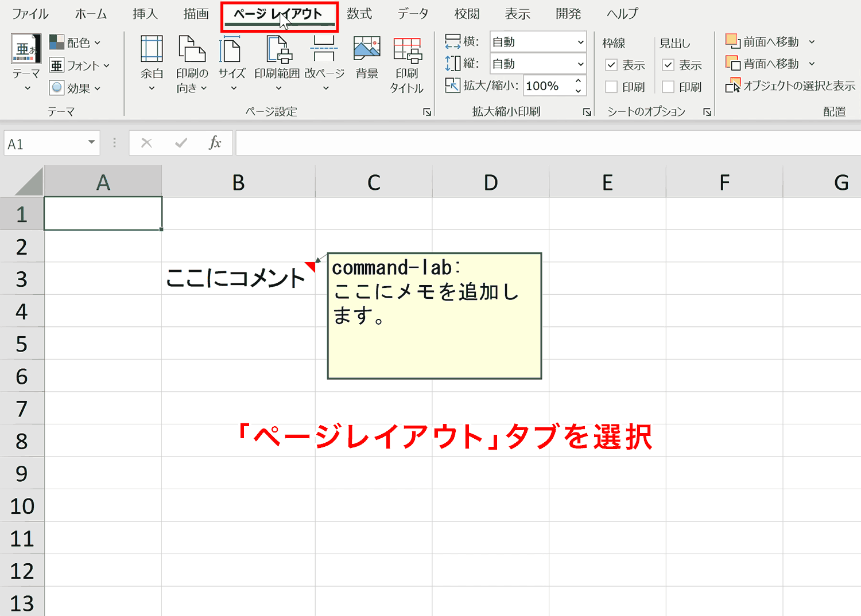Select row 3 header
This screenshot has height=616, width=861.
tap(22, 279)
